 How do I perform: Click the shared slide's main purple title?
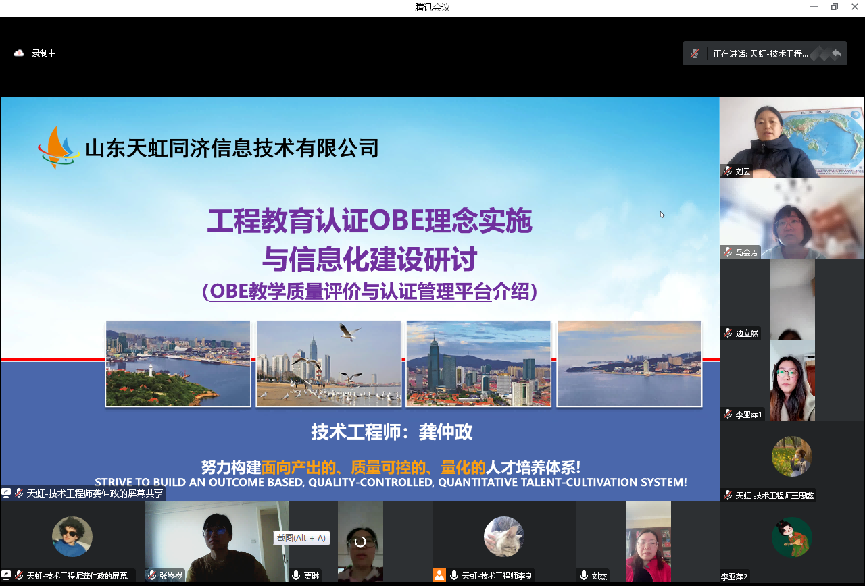pos(369,238)
